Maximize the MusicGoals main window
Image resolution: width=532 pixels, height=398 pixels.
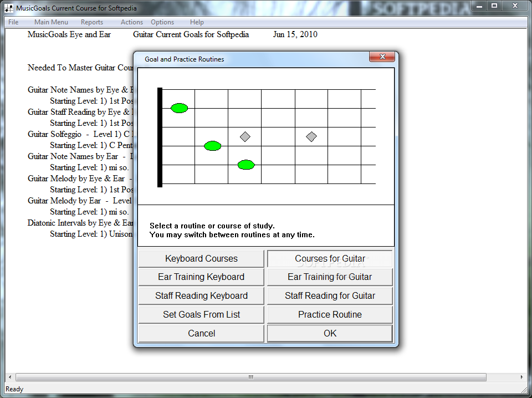pos(494,6)
